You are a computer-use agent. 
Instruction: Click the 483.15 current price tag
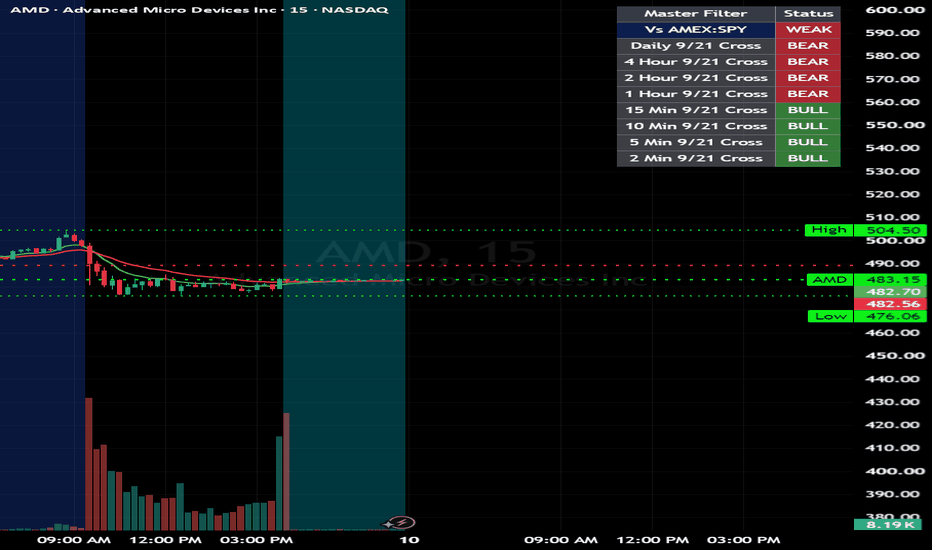pyautogui.click(x=890, y=279)
